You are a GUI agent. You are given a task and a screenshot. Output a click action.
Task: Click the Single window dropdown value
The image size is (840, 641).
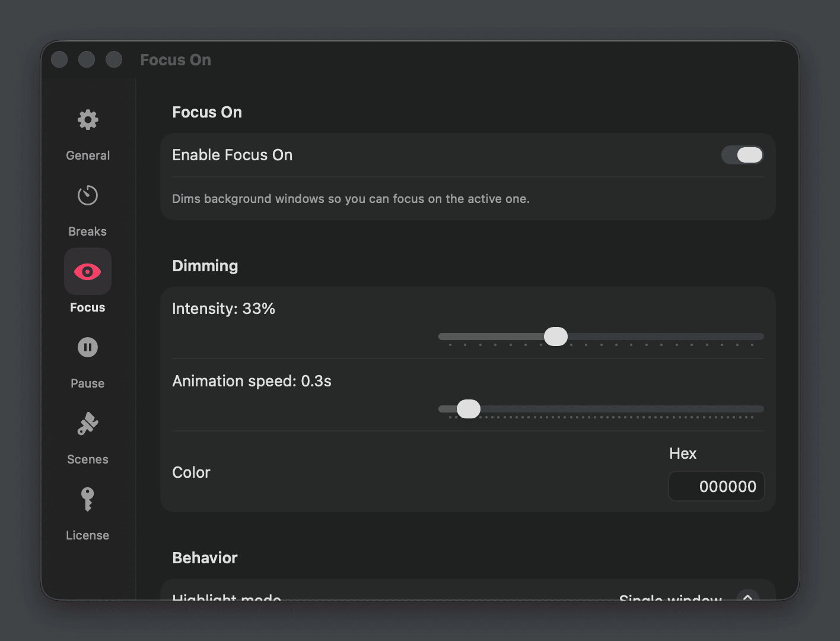670,596
